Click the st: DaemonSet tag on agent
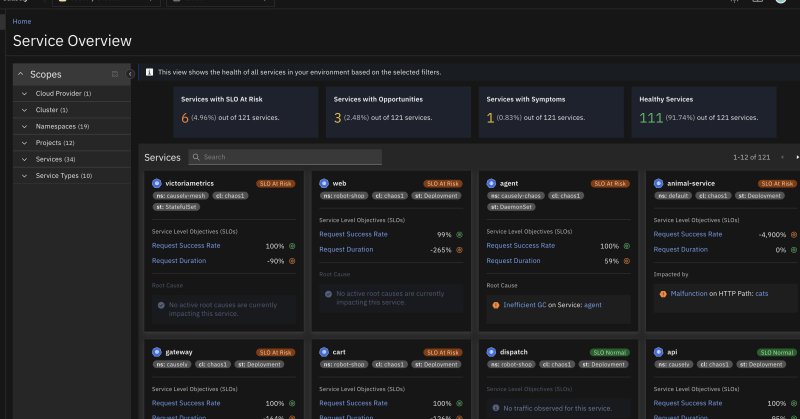 [511, 207]
